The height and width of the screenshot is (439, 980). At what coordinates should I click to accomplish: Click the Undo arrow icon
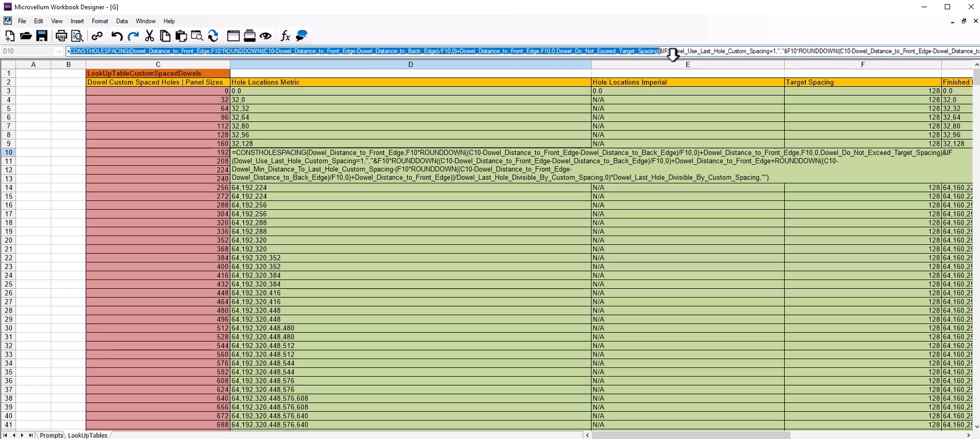point(117,36)
